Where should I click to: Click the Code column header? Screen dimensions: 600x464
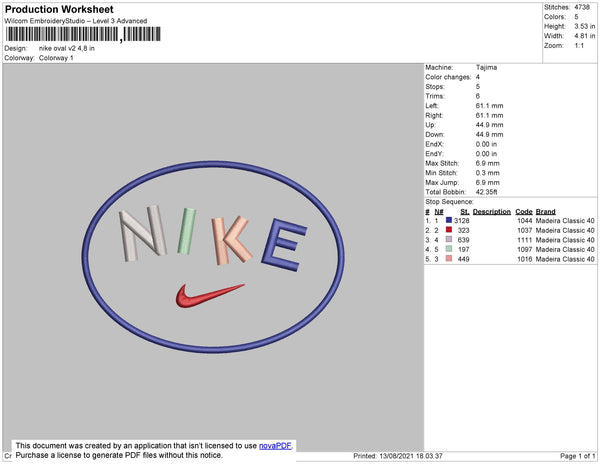coord(524,212)
